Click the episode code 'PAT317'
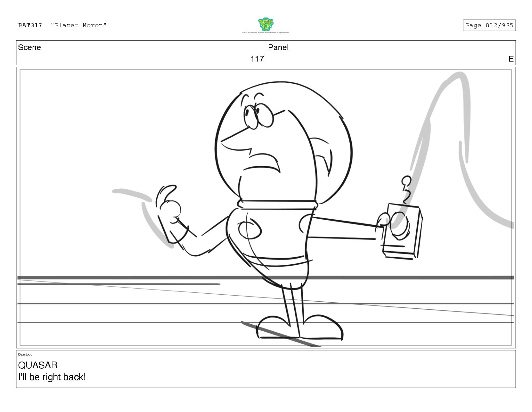 [x=30, y=26]
